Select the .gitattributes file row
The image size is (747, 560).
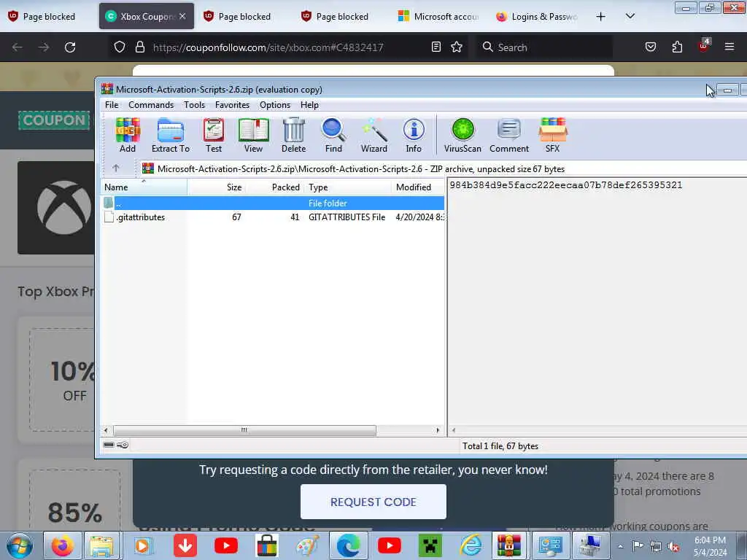pos(273,217)
